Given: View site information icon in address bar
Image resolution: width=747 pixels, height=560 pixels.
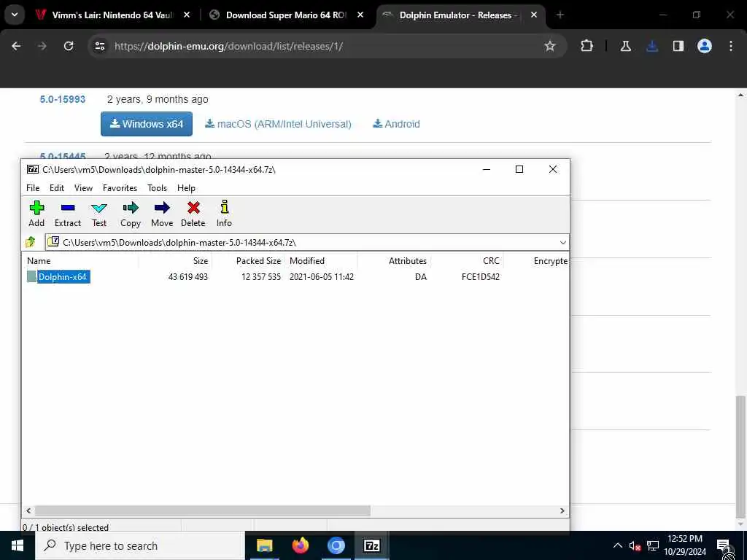Looking at the screenshot, I should (x=99, y=46).
